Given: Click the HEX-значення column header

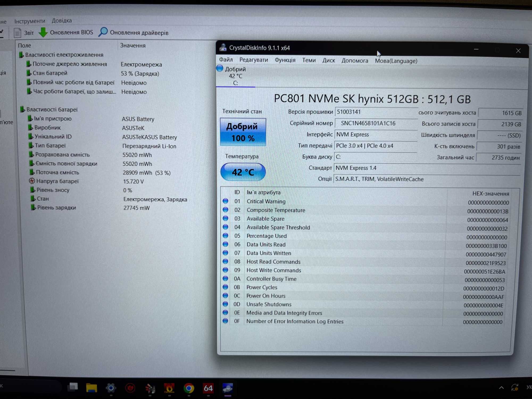Looking at the screenshot, I should click(490, 194).
